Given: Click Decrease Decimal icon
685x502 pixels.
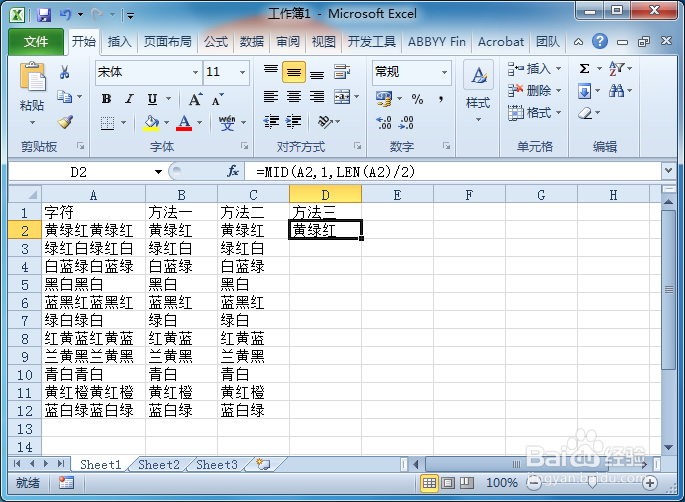Looking at the screenshot, I should tap(406, 123).
